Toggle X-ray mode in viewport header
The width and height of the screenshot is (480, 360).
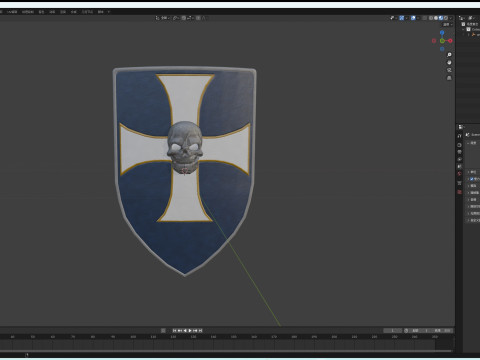click(424, 18)
